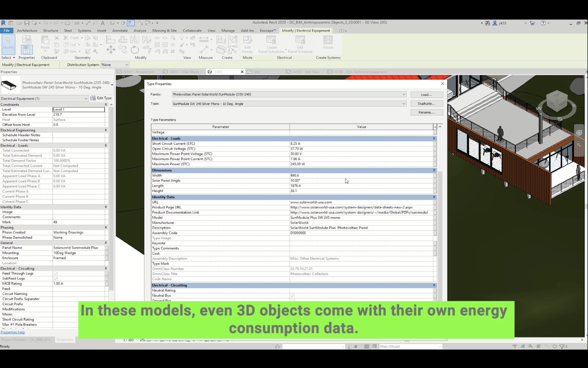
Task: Toggle the Feed Through Lugs checkbox
Action: (x=55, y=274)
